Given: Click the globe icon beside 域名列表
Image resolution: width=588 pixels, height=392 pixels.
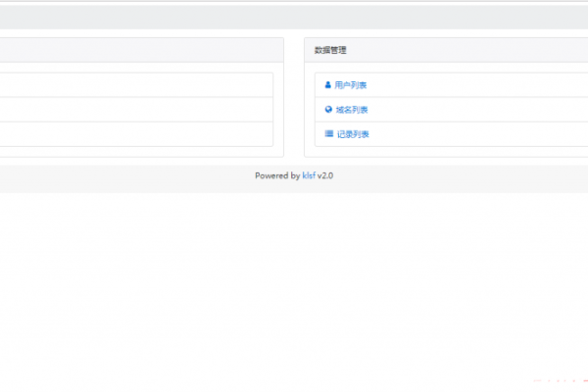Looking at the screenshot, I should point(328,110).
